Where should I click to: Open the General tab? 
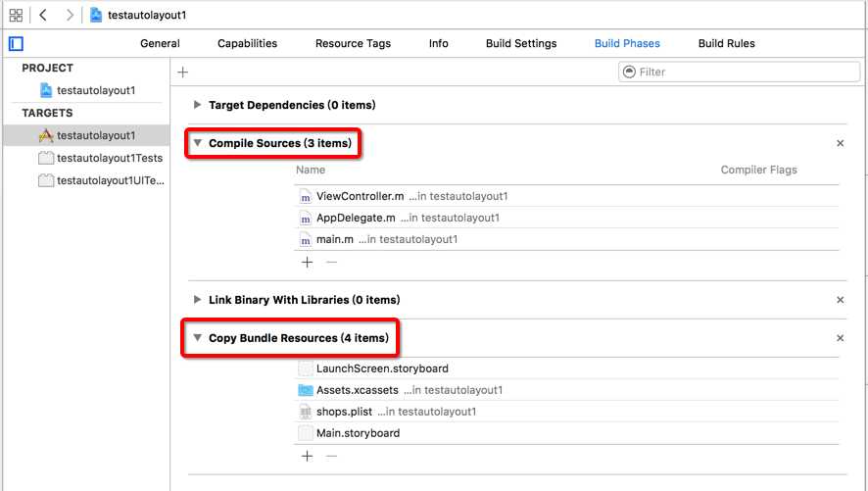[x=160, y=44]
